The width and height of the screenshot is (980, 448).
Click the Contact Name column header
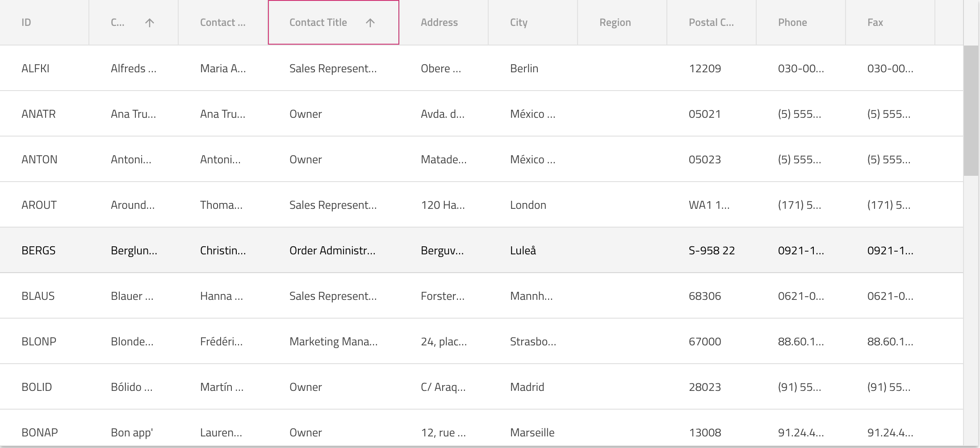click(x=222, y=23)
